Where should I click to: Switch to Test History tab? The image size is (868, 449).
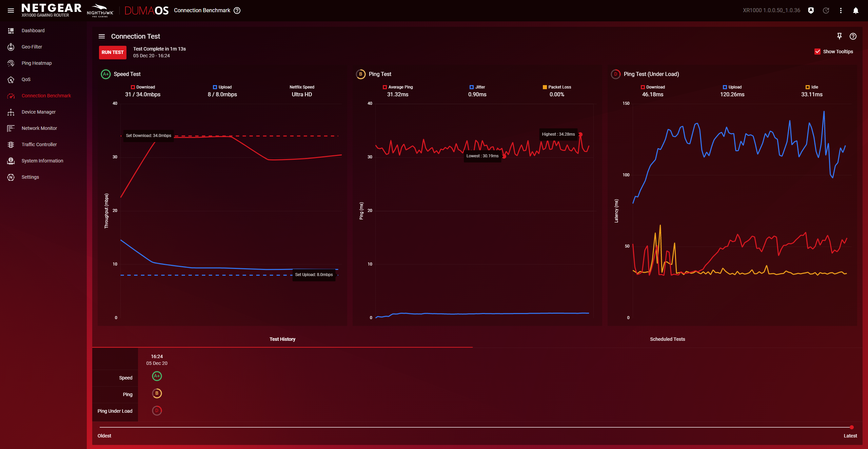pos(282,339)
